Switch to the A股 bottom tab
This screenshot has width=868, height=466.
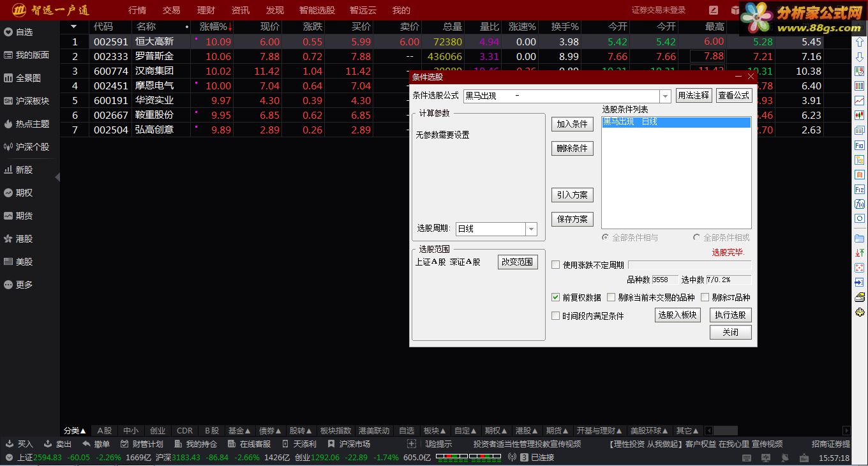tap(105, 431)
